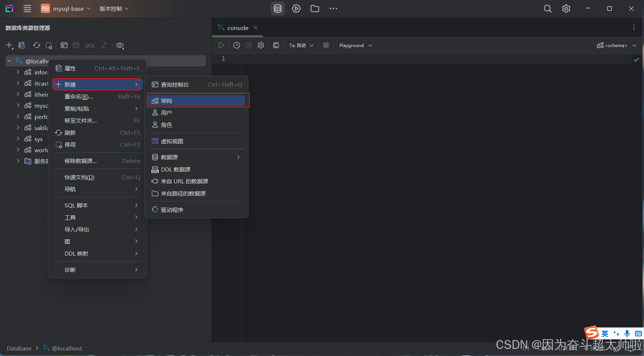Click the database tool window icon
Viewport: 644px width, 356px height.
click(277, 9)
